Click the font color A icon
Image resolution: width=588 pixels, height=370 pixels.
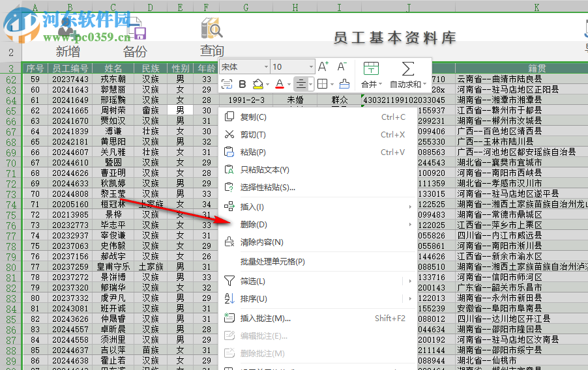280,84
